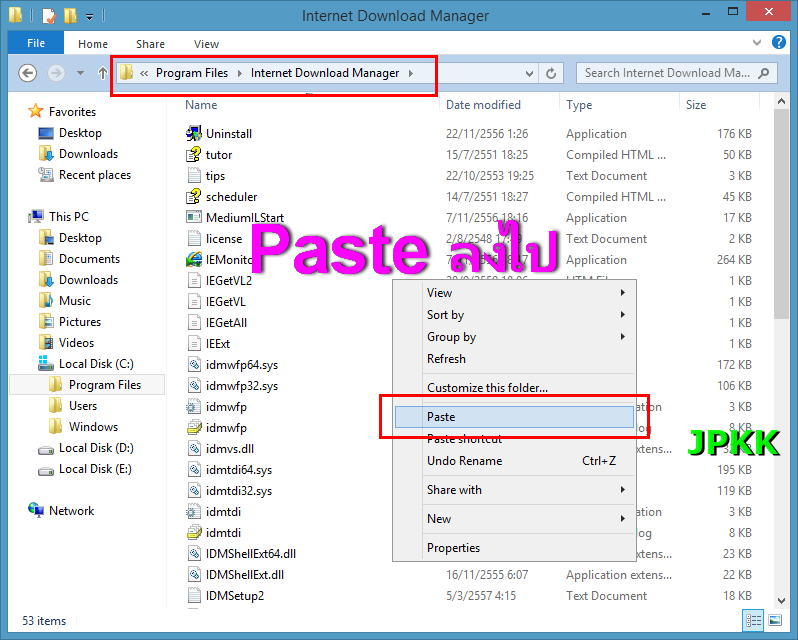The image size is (798, 640).
Task: Select the tips text document icon
Action: (x=193, y=175)
